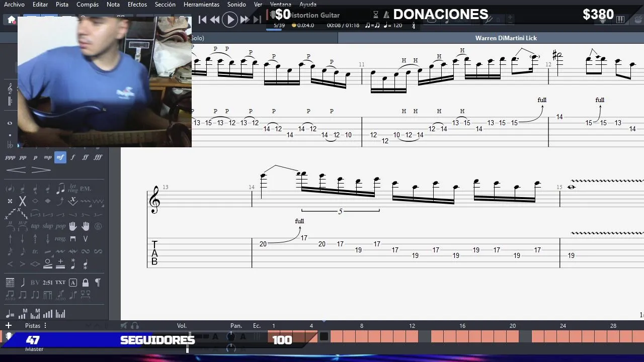Fast forward one bar
Viewport: 644px width, 362px height.
[x=245, y=20]
